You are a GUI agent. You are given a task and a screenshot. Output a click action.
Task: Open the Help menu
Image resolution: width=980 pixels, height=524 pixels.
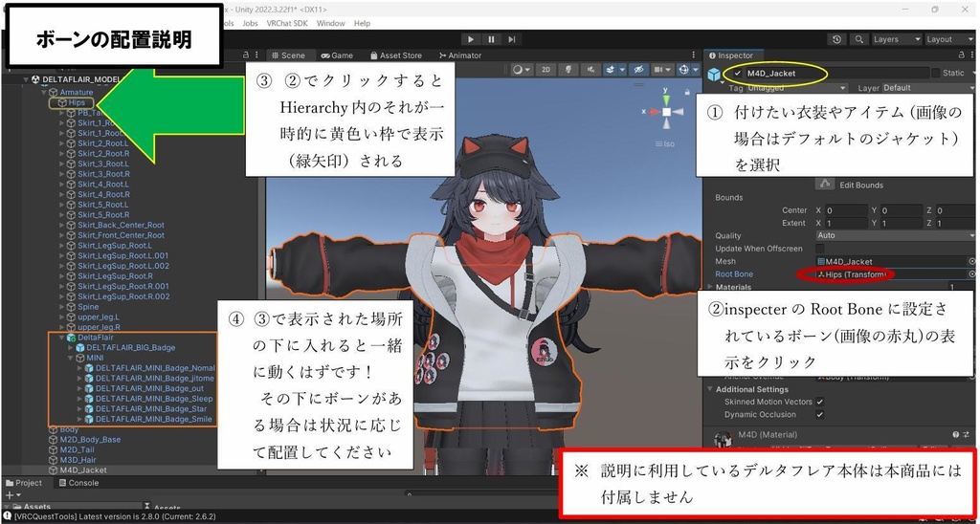[362, 23]
